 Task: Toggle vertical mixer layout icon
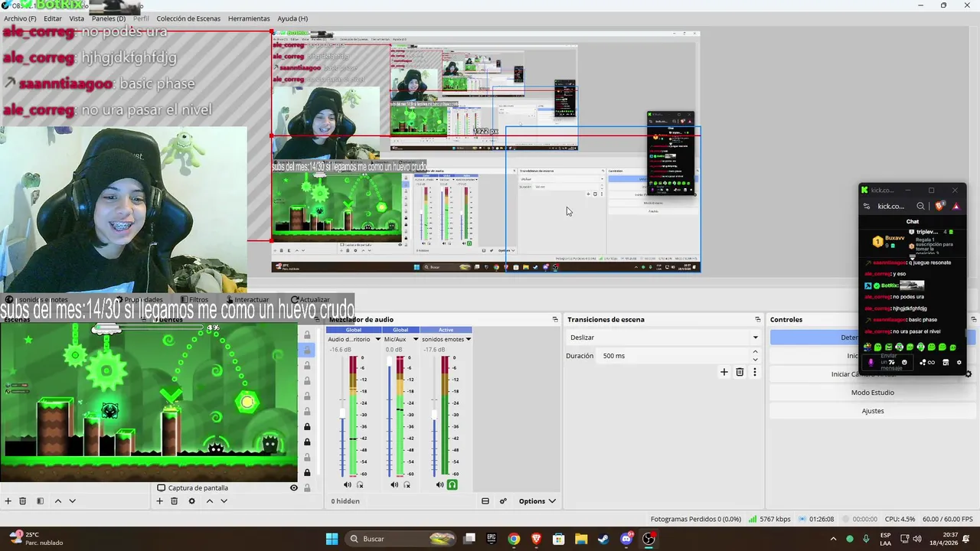point(485,501)
